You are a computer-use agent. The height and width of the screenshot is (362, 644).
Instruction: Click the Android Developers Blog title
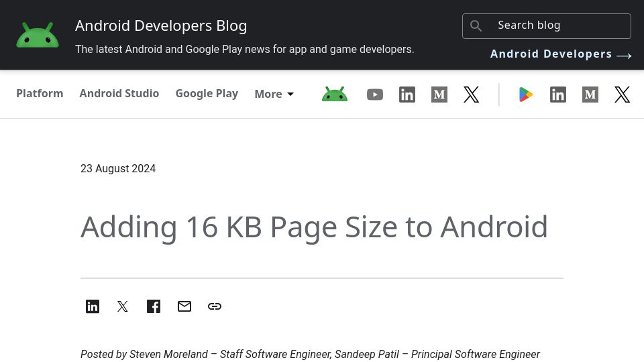point(161,26)
